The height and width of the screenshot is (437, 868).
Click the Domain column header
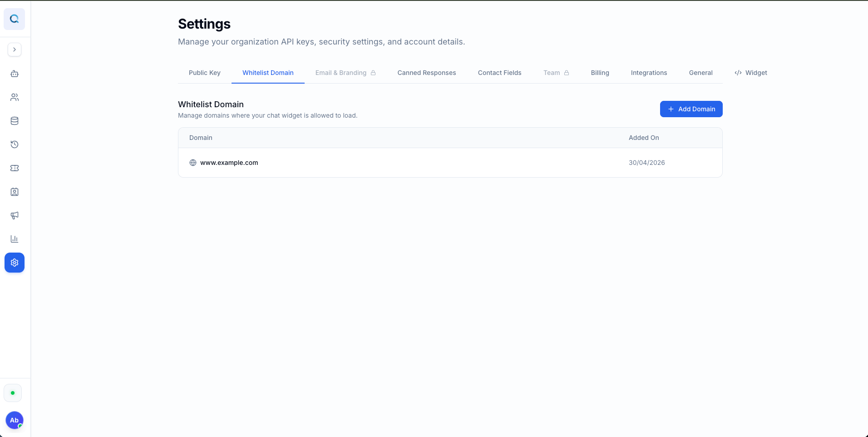pos(201,138)
